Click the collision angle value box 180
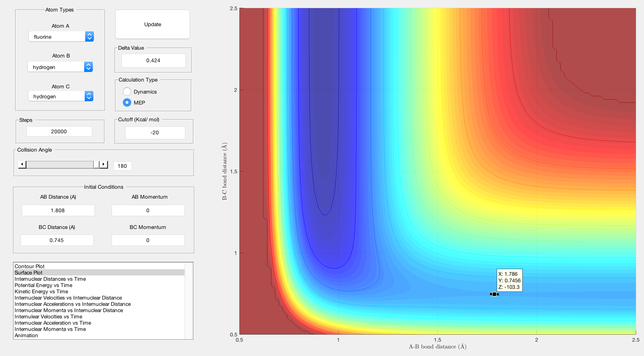The width and height of the screenshot is (644, 356). [x=122, y=166]
